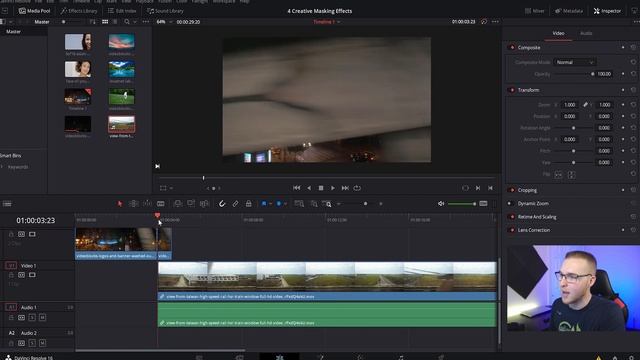Screen dimensions: 640x360
Task: Expand the Cropping section header
Action: pyautogui.click(x=527, y=190)
